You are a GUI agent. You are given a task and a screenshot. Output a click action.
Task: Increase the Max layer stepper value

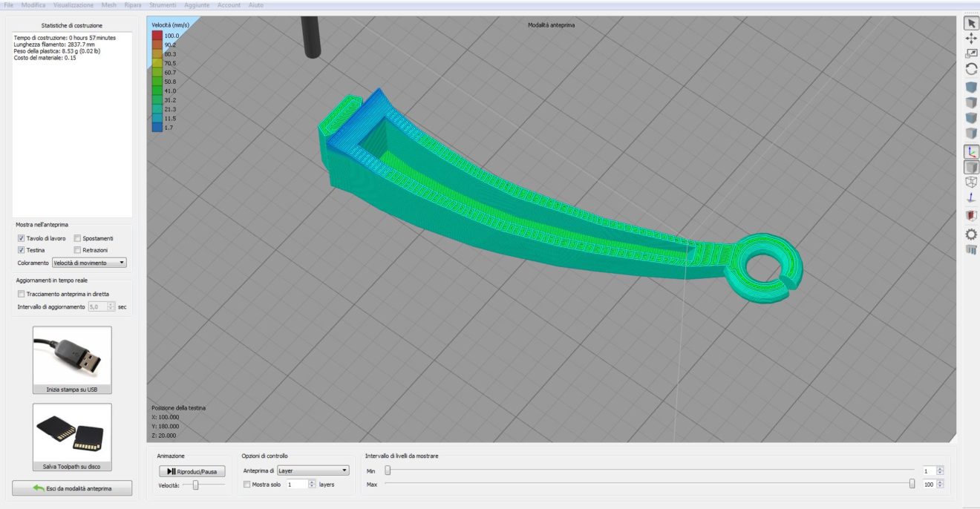pyautogui.click(x=940, y=482)
